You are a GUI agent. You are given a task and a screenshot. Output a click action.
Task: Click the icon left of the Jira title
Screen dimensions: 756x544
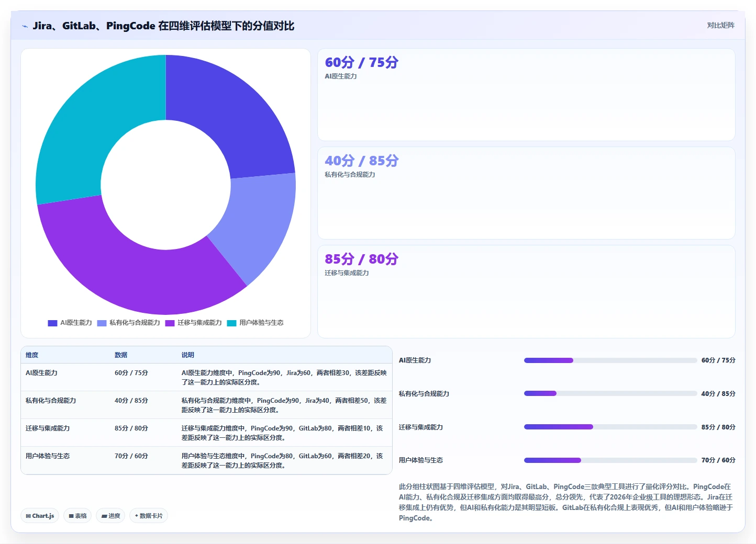[x=25, y=26]
